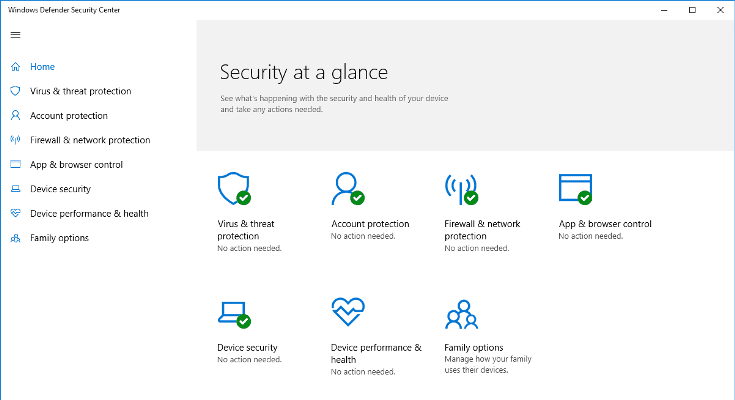Image resolution: width=735 pixels, height=400 pixels.
Task: Open the large Account protection person tile icon
Action: point(348,189)
